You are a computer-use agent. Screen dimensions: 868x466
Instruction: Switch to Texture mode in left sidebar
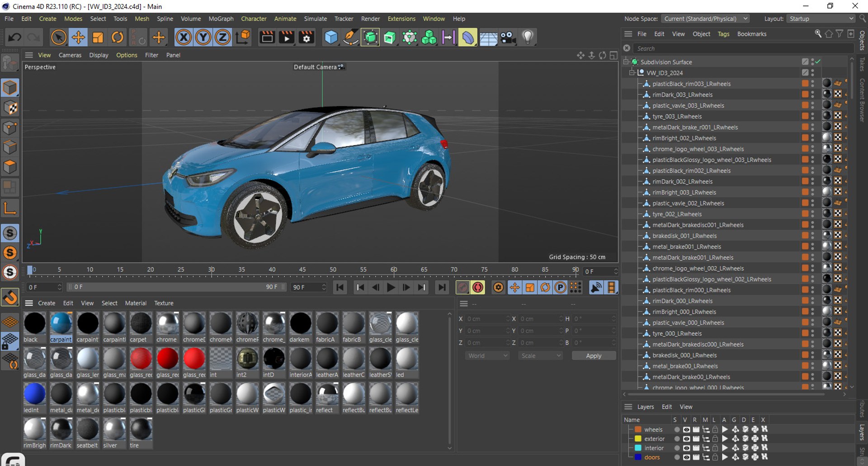[x=10, y=108]
